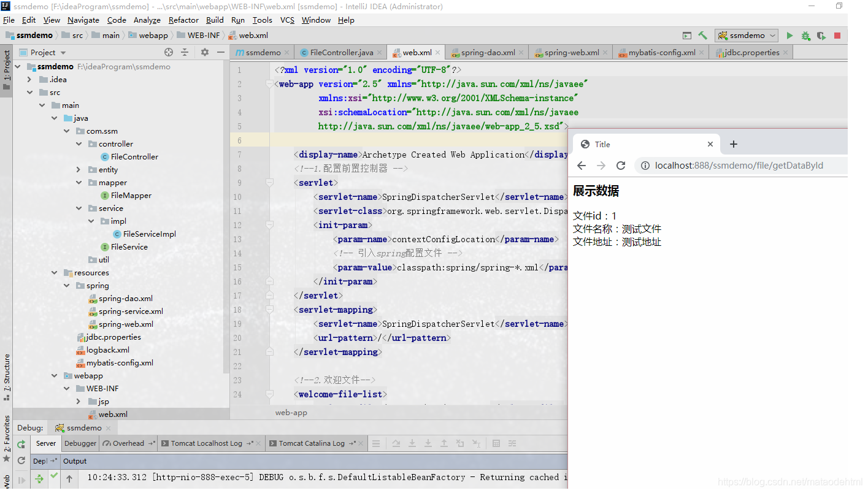The image size is (868, 493).
Task: Expand the jsp folder node
Action: (x=79, y=402)
